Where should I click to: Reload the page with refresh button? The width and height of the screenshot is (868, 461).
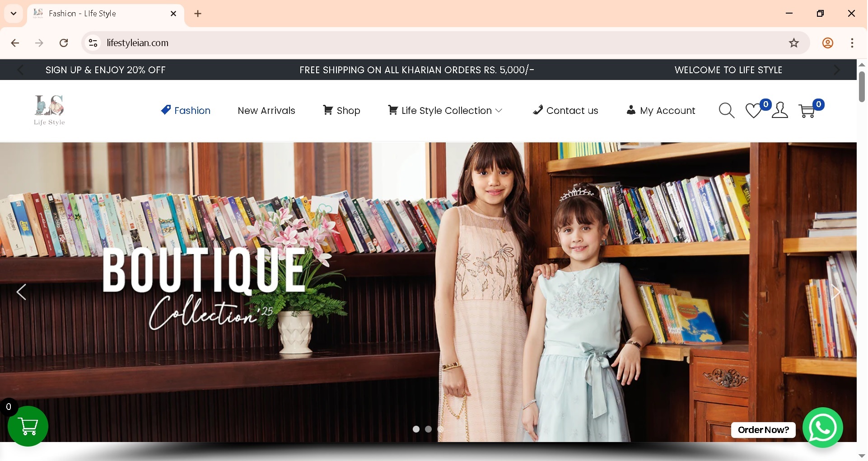(64, 43)
